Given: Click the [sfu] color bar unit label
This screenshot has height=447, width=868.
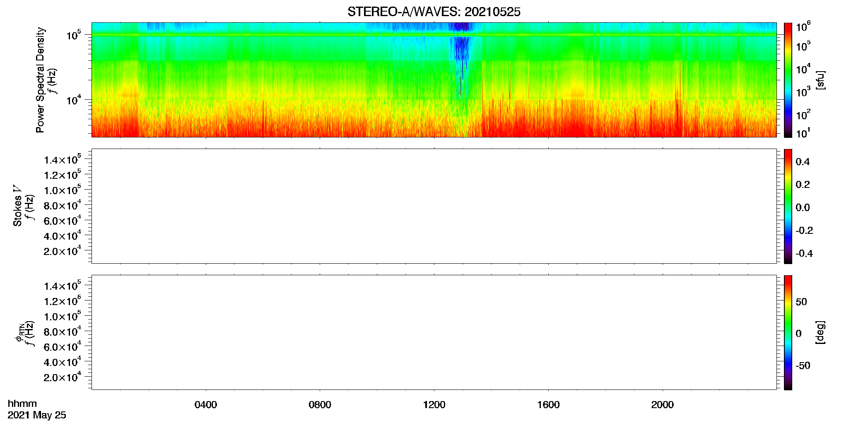Looking at the screenshot, I should (820, 80).
